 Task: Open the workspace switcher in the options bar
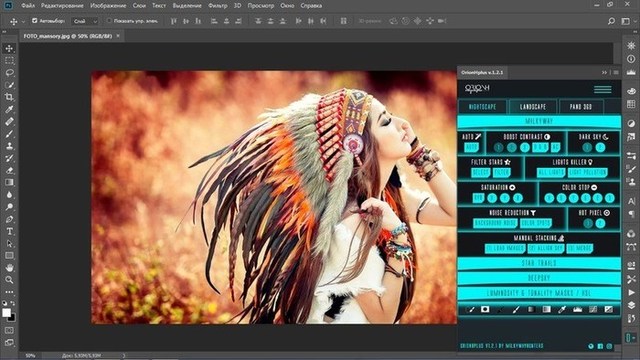coord(625,21)
